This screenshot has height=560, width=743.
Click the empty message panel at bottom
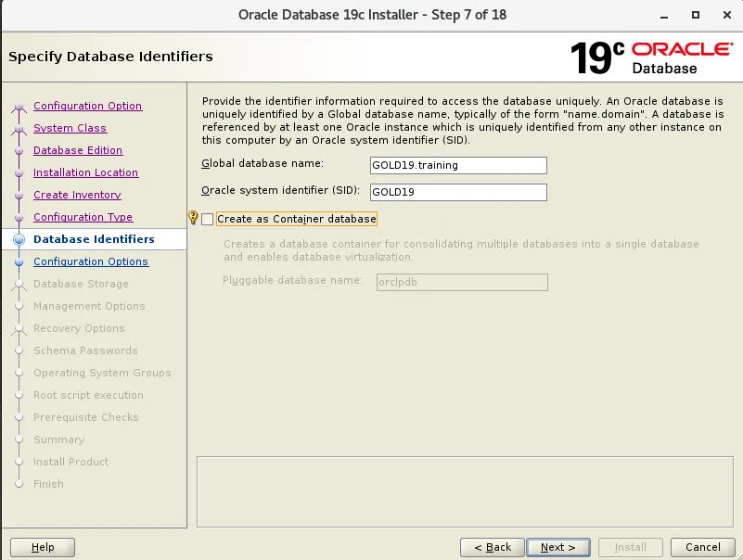click(x=465, y=491)
